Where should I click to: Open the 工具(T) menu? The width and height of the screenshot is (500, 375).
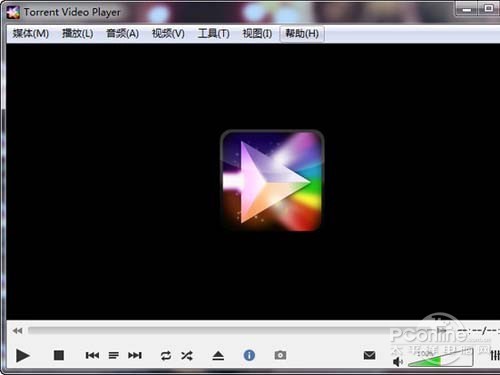[213, 34]
